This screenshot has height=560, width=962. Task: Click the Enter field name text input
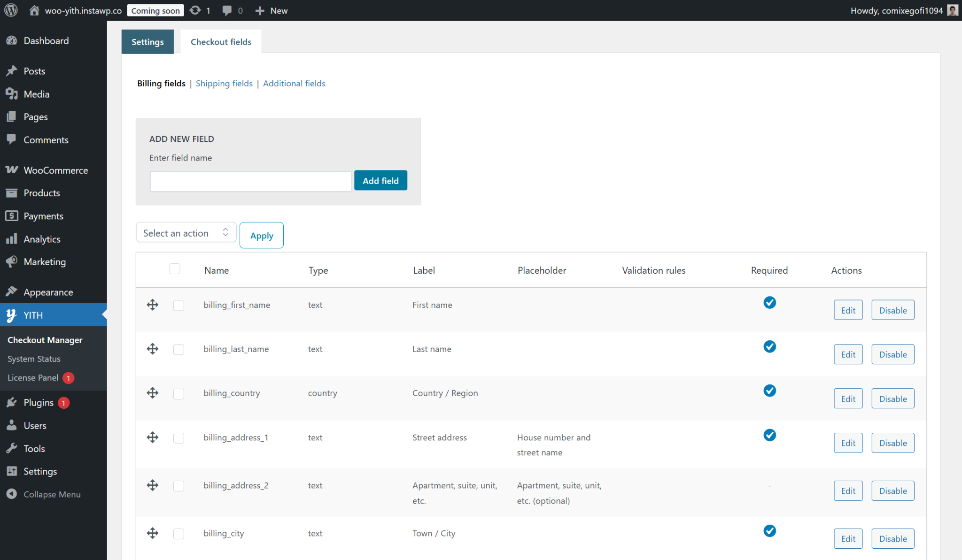pyautogui.click(x=250, y=181)
